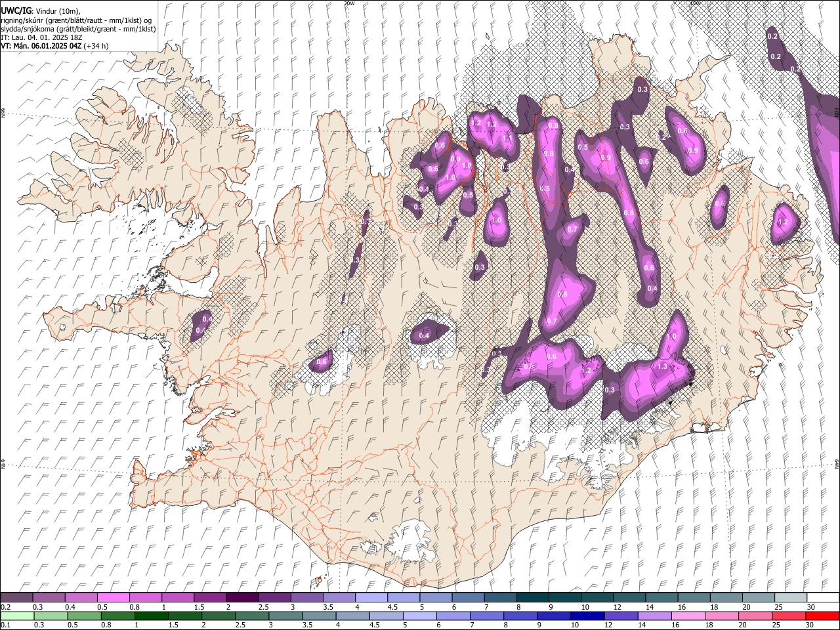
Task: Select the deep blue rain swatch between 10 and 12
Action: click(x=587, y=616)
